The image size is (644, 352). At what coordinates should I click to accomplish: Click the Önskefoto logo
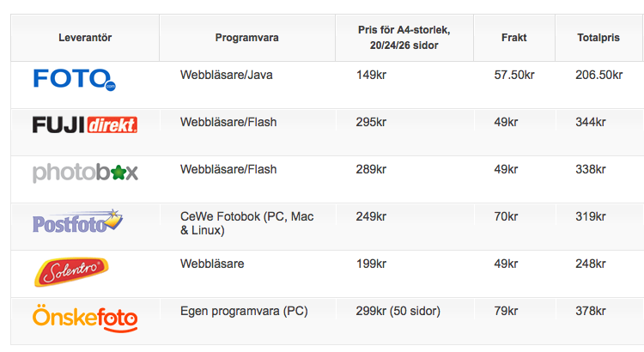click(85, 318)
